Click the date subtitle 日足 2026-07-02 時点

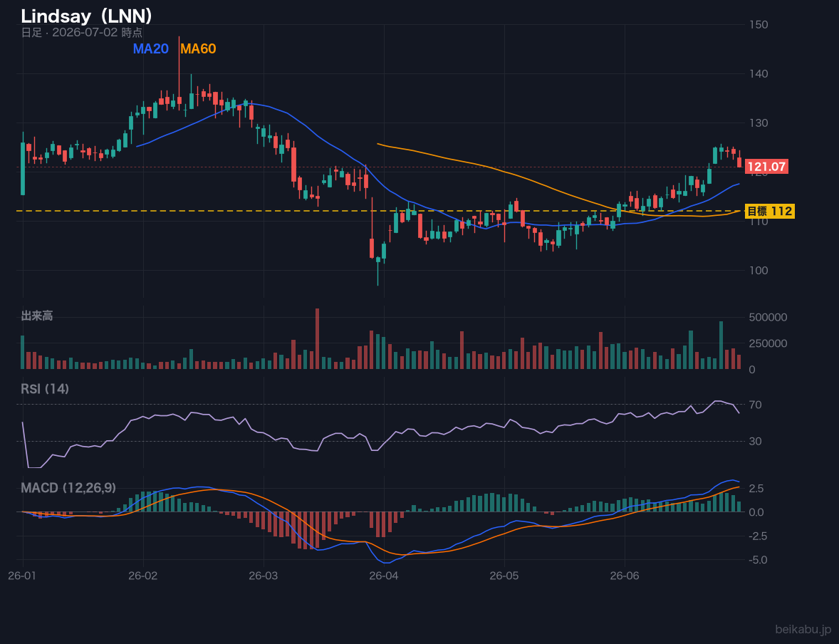82,32
